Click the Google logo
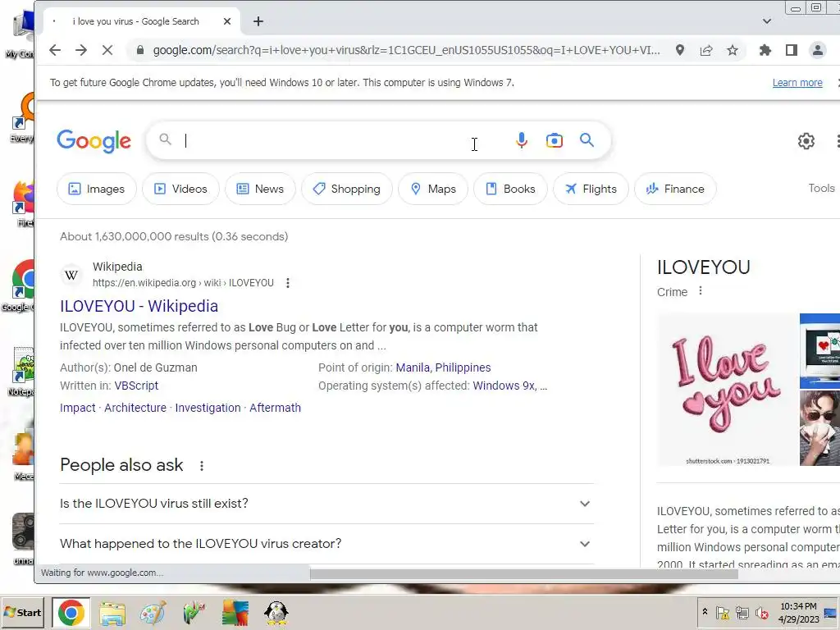Viewport: 840px width, 630px height. (94, 141)
